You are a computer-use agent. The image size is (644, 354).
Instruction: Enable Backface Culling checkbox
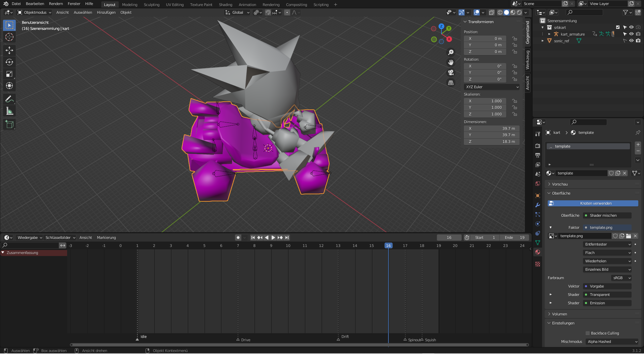coord(588,333)
